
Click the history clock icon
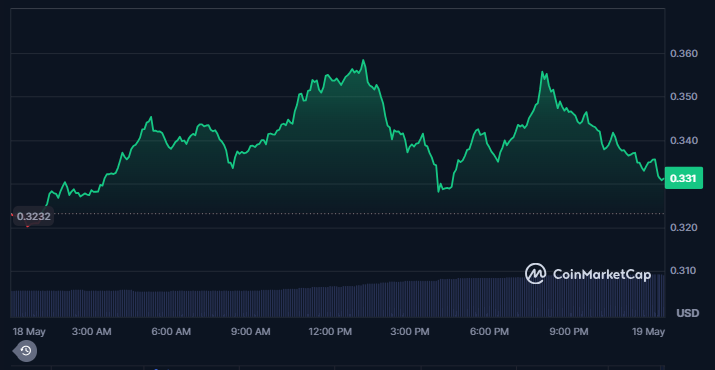pyautogui.click(x=26, y=350)
